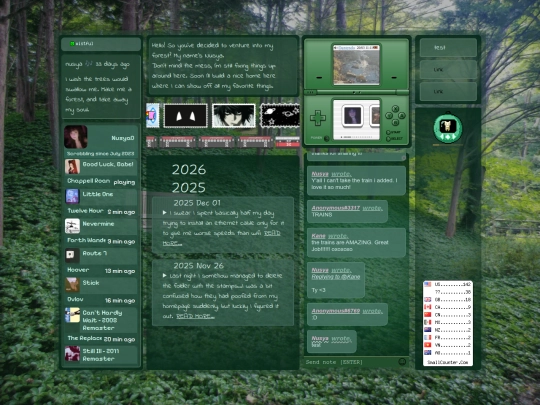Open the 'Nevermine' track
540x405 pixels.
point(98,224)
